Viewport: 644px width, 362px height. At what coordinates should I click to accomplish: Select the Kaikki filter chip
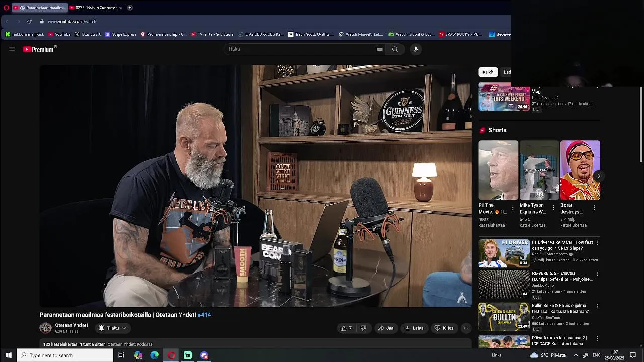[488, 72]
